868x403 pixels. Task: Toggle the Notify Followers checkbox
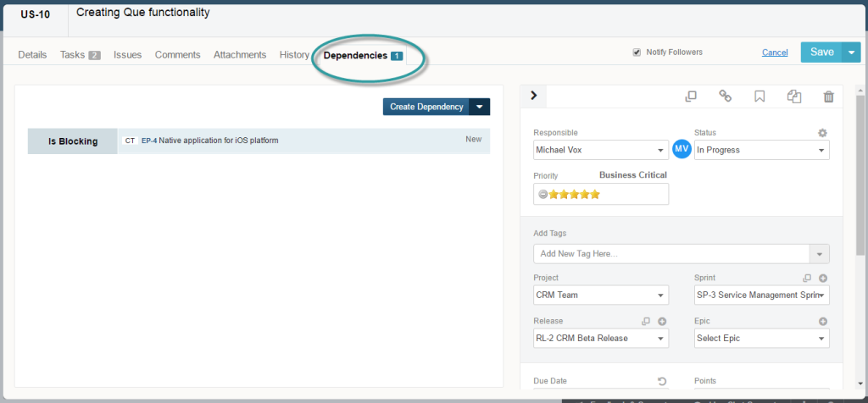(637, 52)
